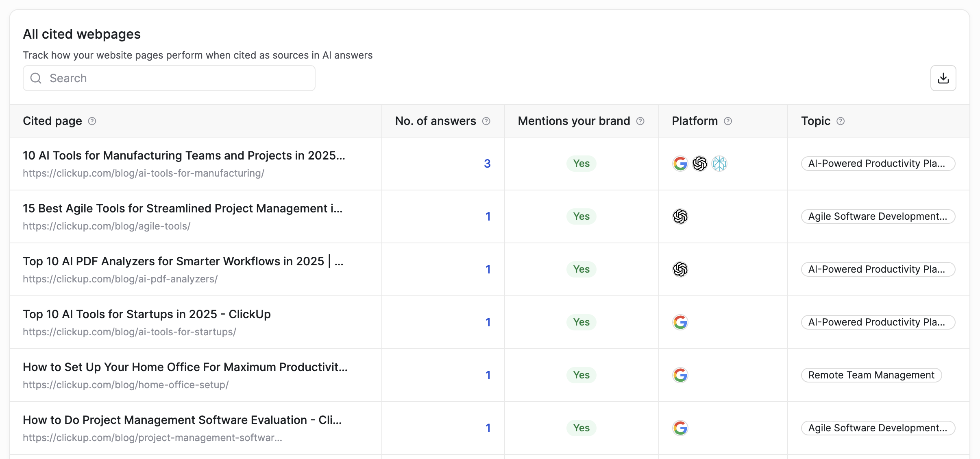Click Yes badge in Agile Tools row
The image size is (980, 459).
(581, 216)
